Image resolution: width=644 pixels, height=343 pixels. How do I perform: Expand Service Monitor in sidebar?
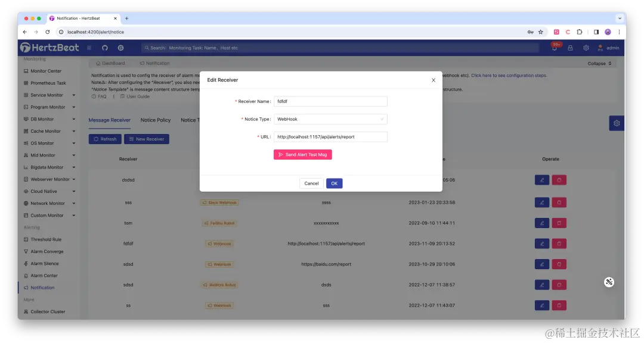(49, 95)
